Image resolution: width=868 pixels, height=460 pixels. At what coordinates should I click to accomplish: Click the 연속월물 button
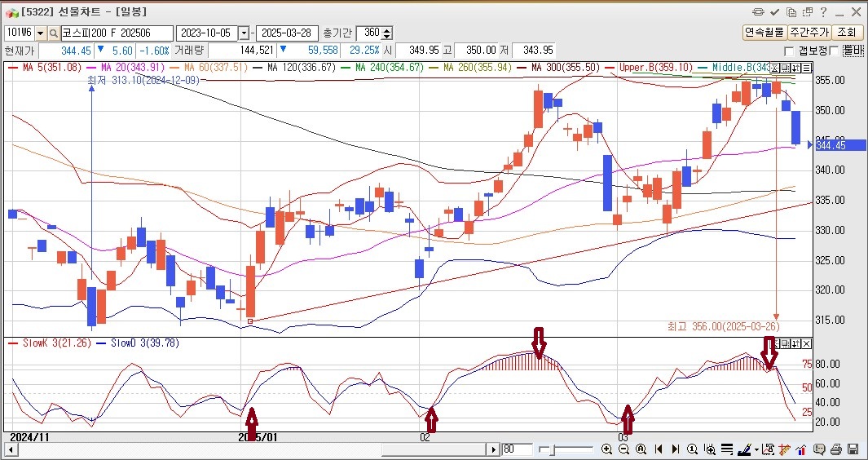764,32
